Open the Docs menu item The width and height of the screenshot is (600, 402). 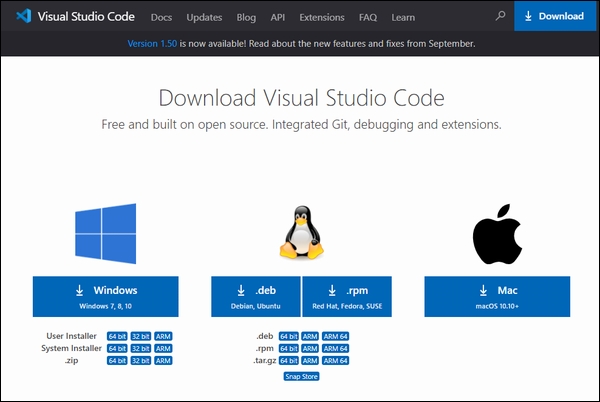click(x=161, y=17)
